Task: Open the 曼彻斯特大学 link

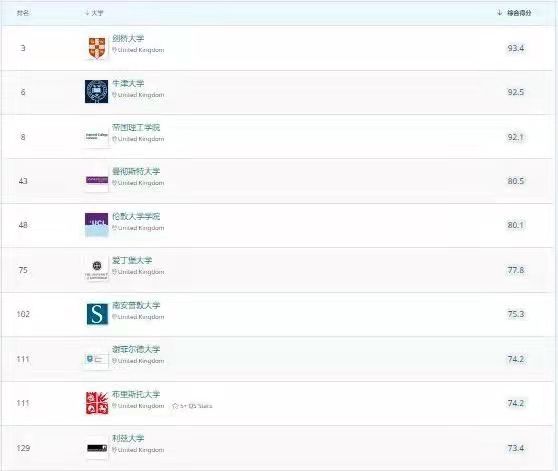Action: 136,171
